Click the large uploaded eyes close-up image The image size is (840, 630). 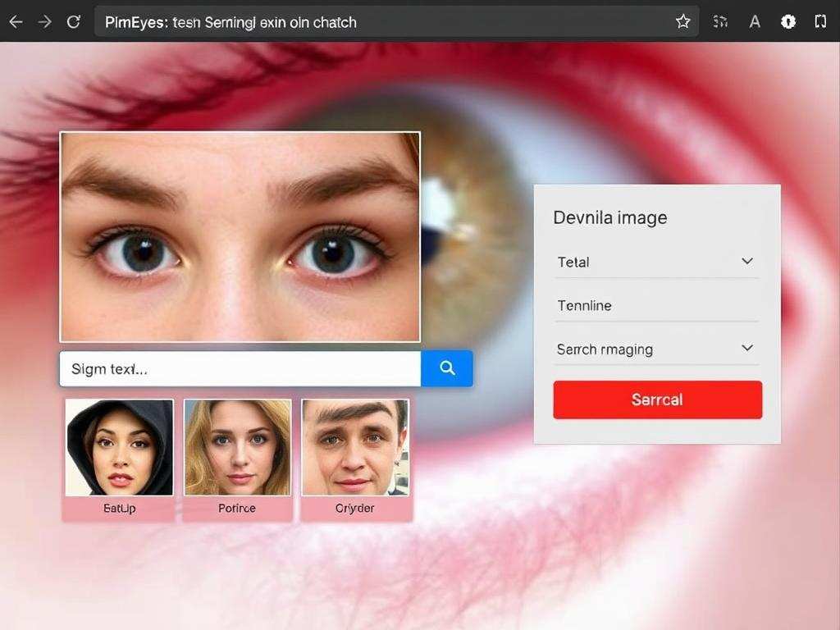tap(240, 237)
